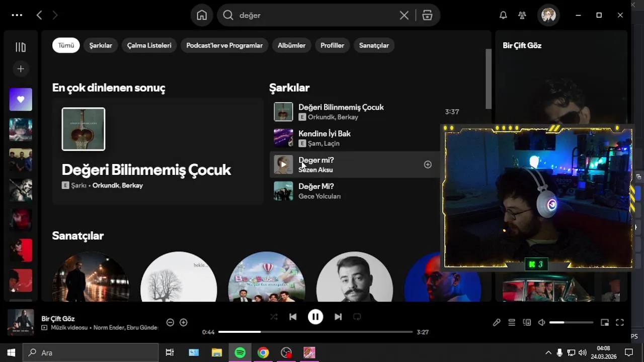Skip to next track

(338, 317)
